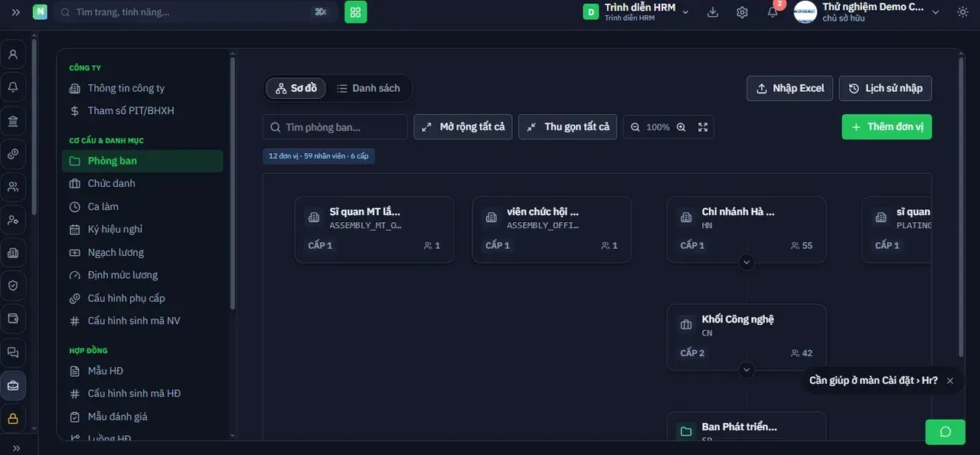Viewport: 980px width, 455px height.
Task: Zoom out the org chart
Action: tap(635, 127)
